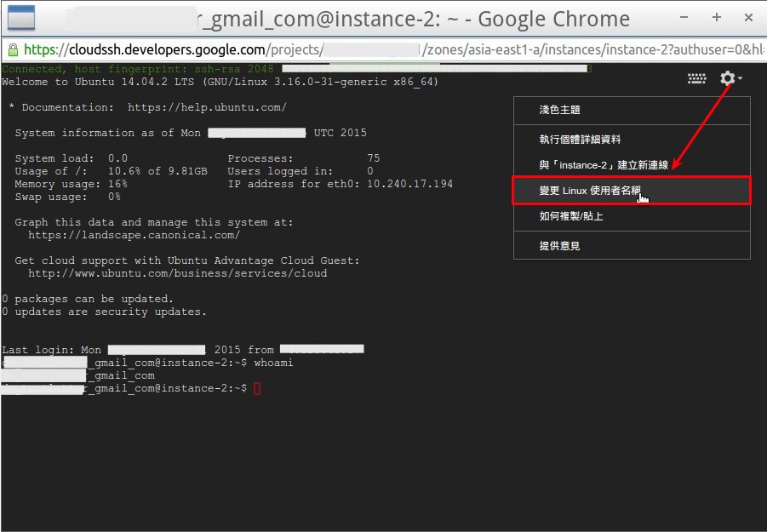The width and height of the screenshot is (767, 532).
Task: Click the on-screen keyboard icon
Action: click(696, 78)
